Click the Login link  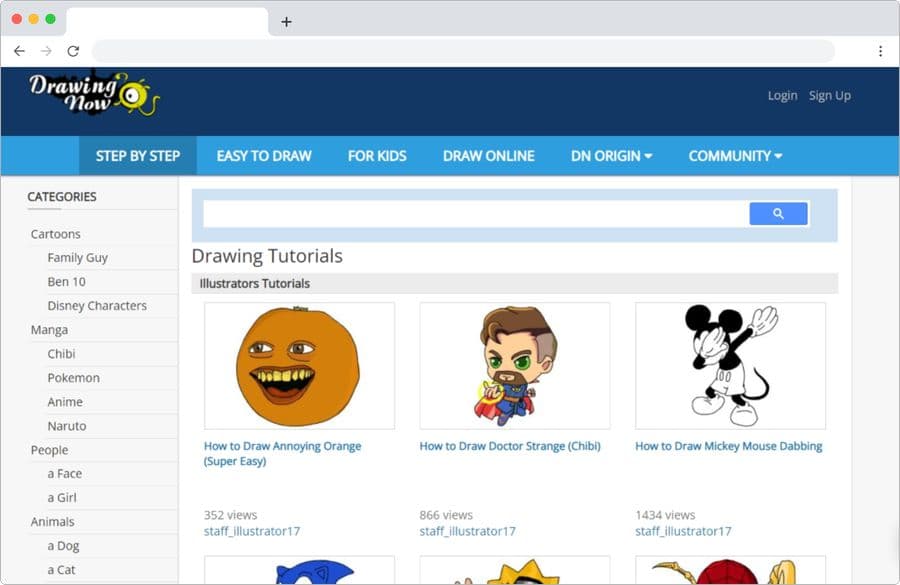click(x=782, y=95)
